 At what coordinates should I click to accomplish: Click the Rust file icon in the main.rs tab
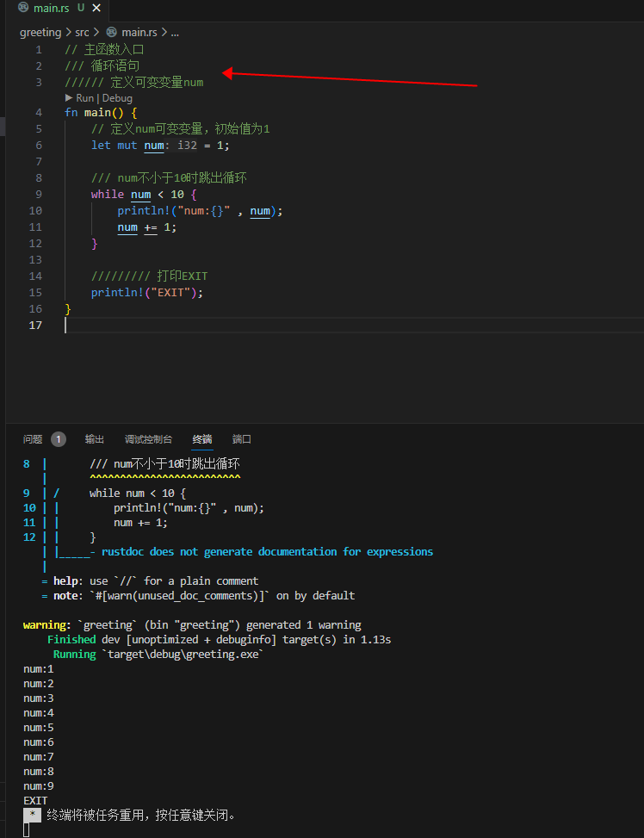click(x=23, y=8)
